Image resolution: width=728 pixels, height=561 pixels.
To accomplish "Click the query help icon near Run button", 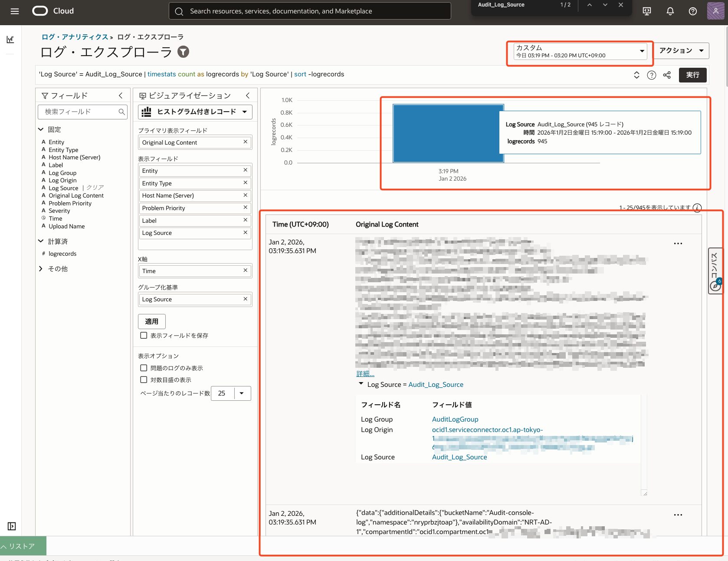I will coord(651,75).
